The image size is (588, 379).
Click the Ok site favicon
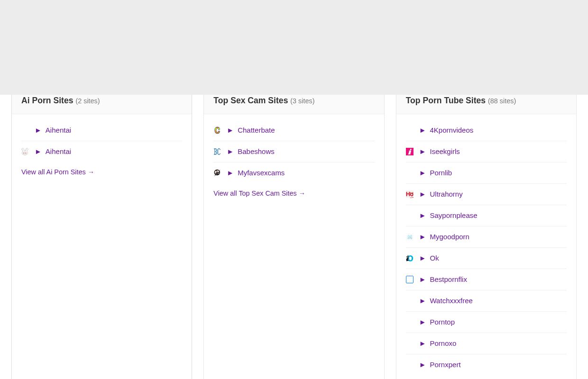[409, 258]
